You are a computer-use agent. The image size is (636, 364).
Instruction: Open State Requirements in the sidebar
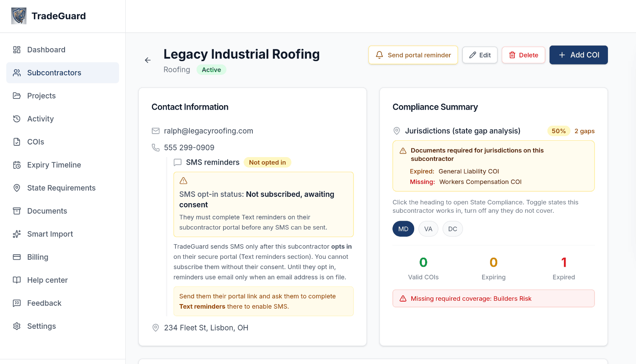pos(62,188)
